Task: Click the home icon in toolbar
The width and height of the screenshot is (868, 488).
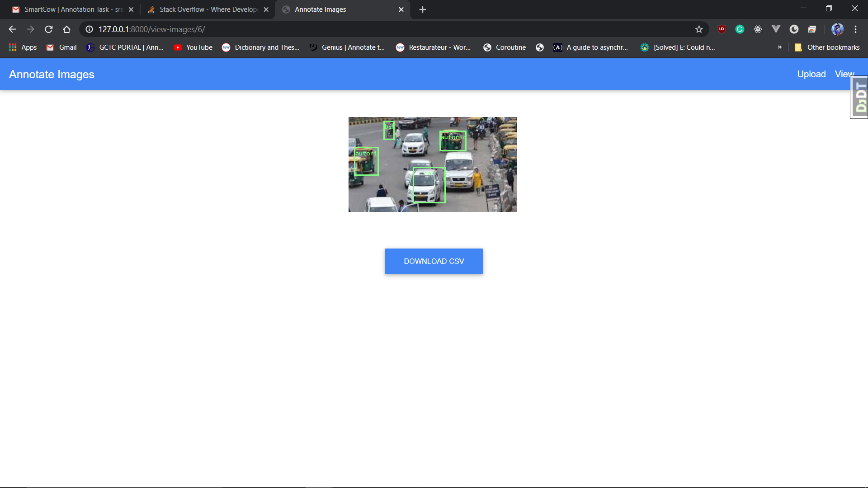Action: tap(66, 29)
